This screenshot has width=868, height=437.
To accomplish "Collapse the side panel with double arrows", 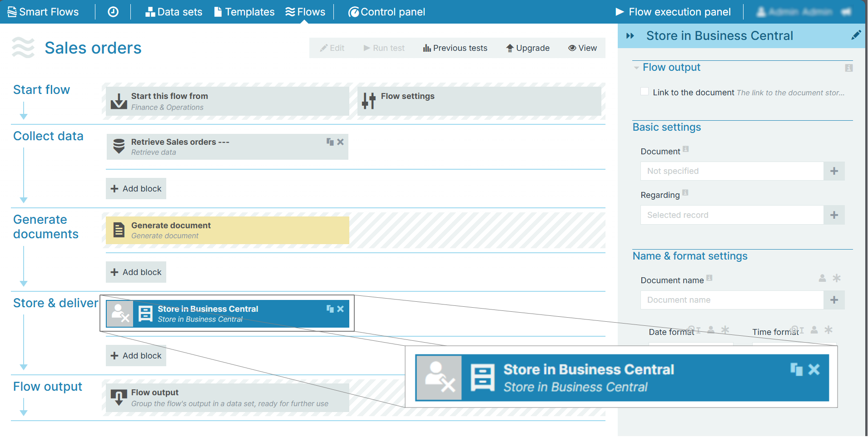I will [630, 36].
